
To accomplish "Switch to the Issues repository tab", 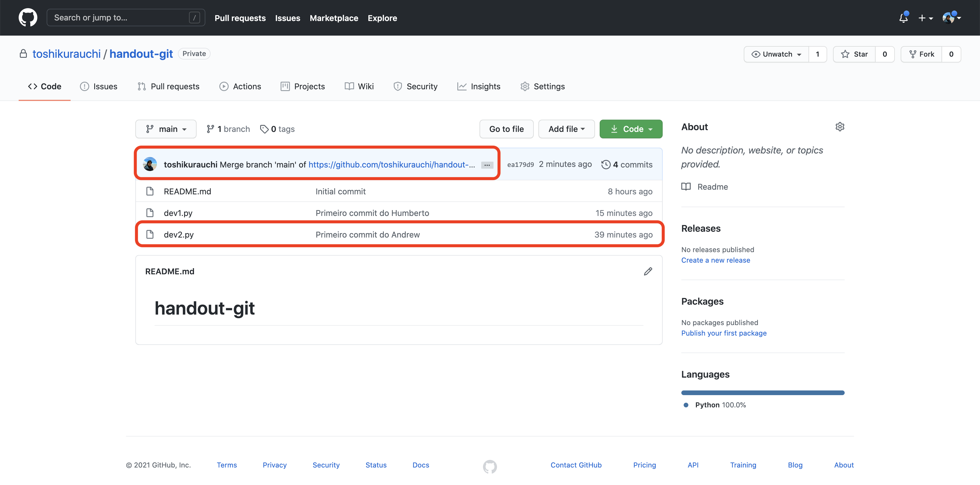I will (x=99, y=86).
